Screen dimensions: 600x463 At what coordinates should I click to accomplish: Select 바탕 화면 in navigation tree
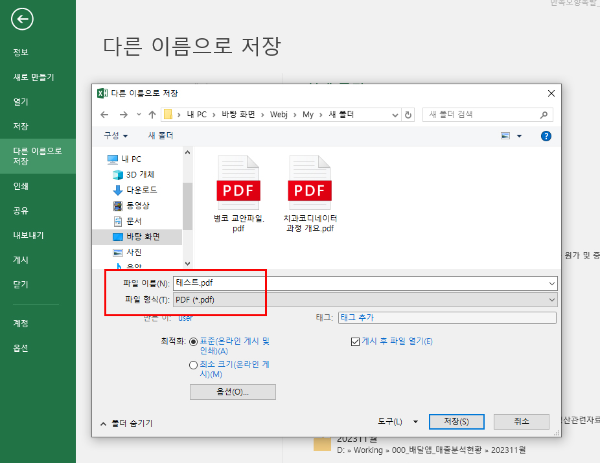tap(138, 237)
